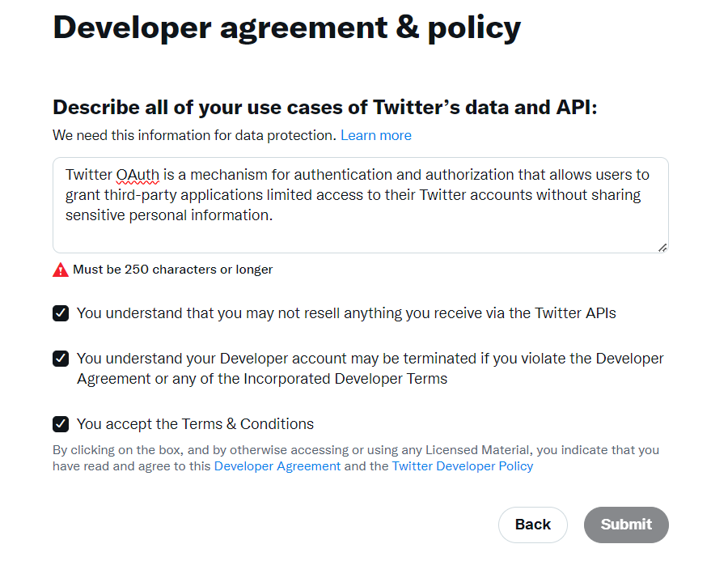This screenshot has height=561, width=728.
Task: Click the Submit button
Action: [626, 525]
